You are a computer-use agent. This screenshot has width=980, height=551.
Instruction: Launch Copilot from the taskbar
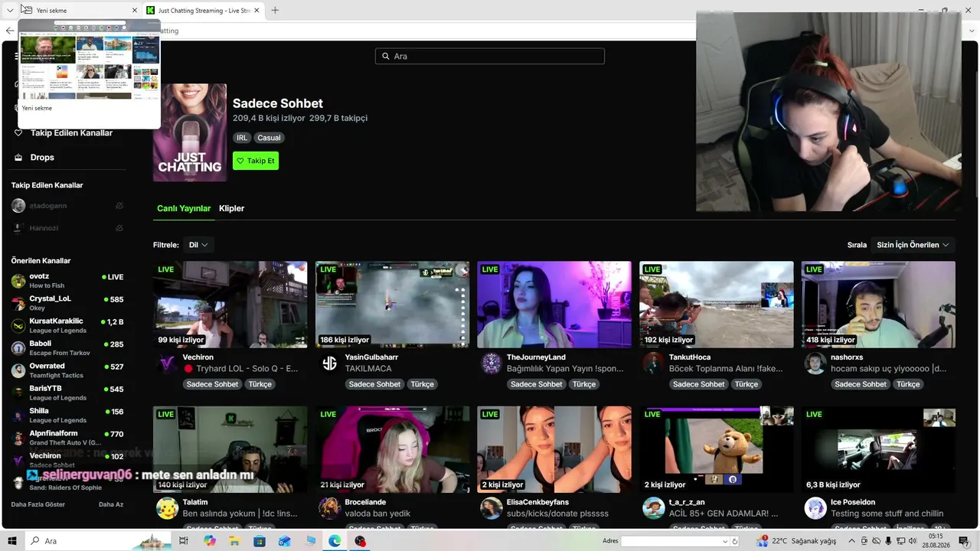click(x=210, y=541)
